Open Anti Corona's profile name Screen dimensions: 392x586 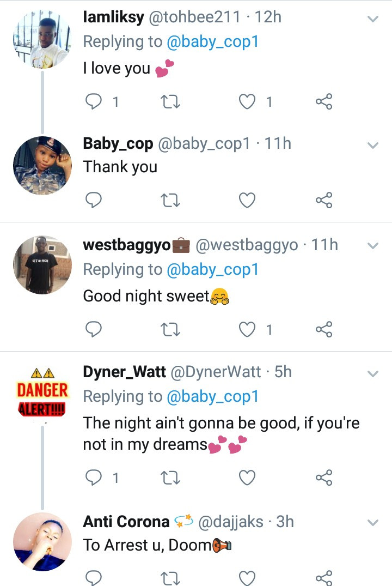(x=126, y=522)
